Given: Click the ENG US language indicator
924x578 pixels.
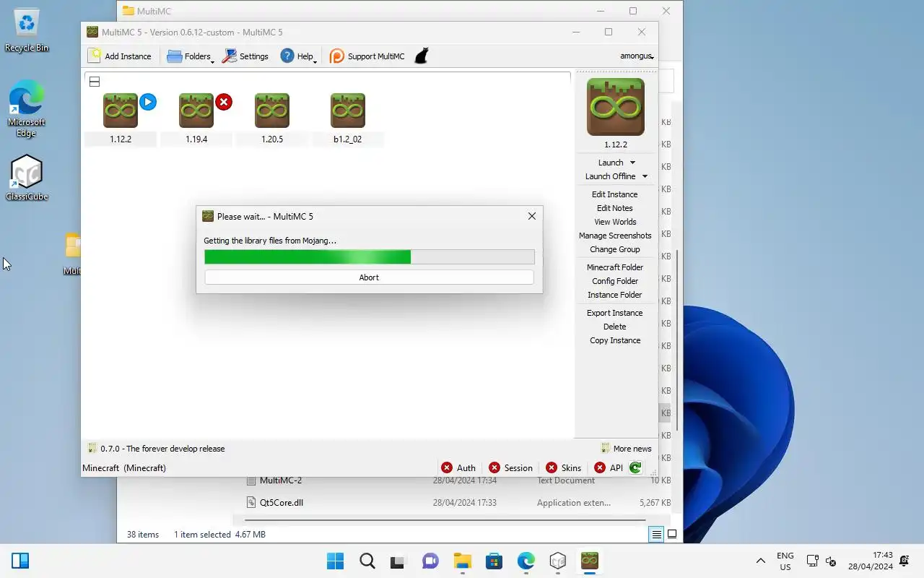Looking at the screenshot, I should [785, 561].
